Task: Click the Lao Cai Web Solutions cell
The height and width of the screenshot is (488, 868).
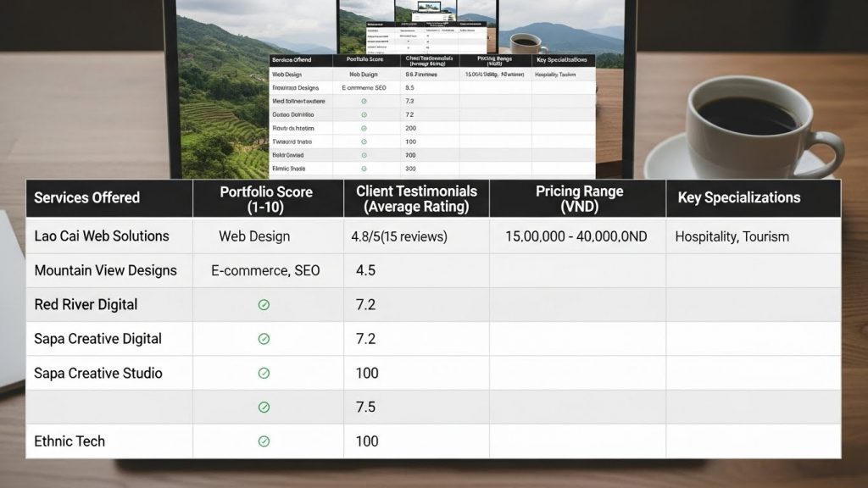Action: click(x=109, y=236)
